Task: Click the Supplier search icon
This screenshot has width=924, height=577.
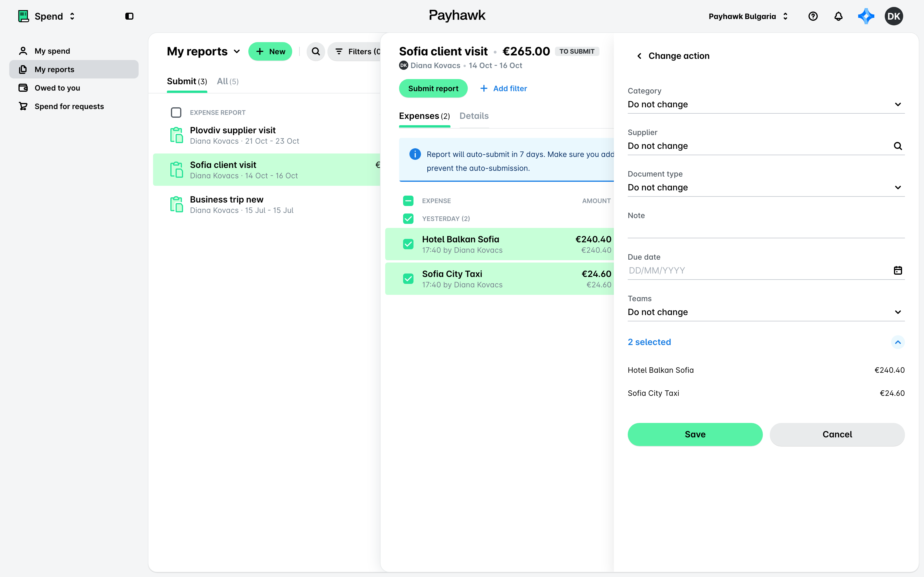Action: [x=898, y=146]
